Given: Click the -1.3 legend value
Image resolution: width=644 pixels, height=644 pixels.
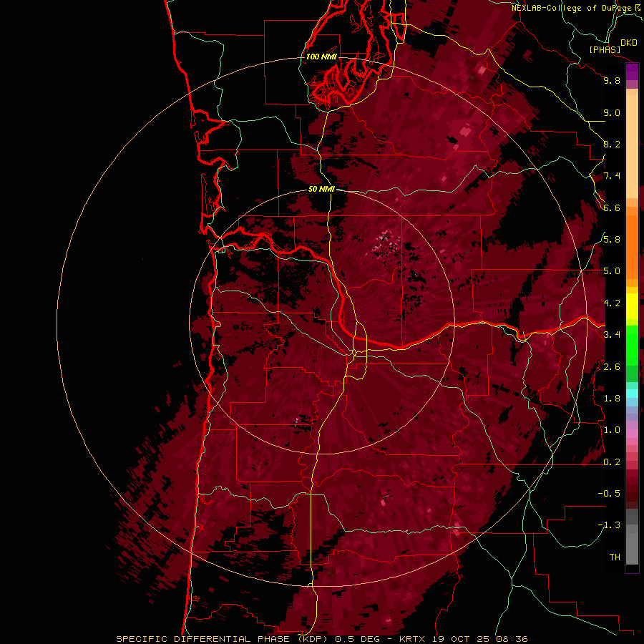Looking at the screenshot, I should tap(609, 525).
